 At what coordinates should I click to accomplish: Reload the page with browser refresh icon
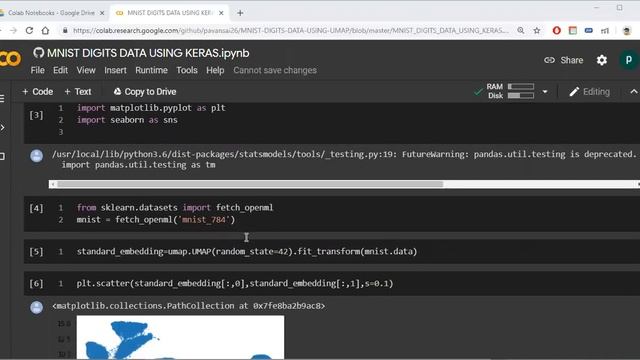click(x=29, y=31)
